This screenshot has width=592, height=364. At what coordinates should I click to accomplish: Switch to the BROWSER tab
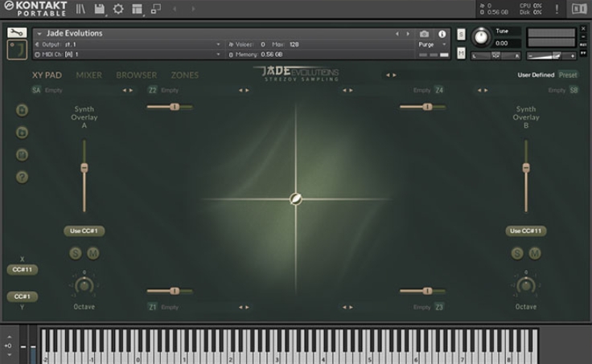137,75
